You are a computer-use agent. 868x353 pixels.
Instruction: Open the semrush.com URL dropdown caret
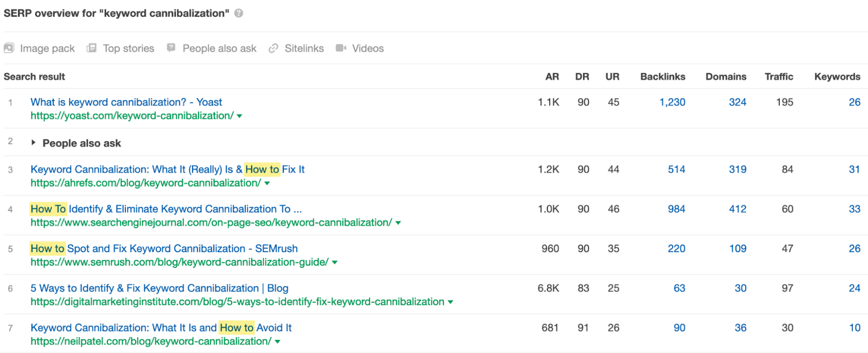click(335, 262)
